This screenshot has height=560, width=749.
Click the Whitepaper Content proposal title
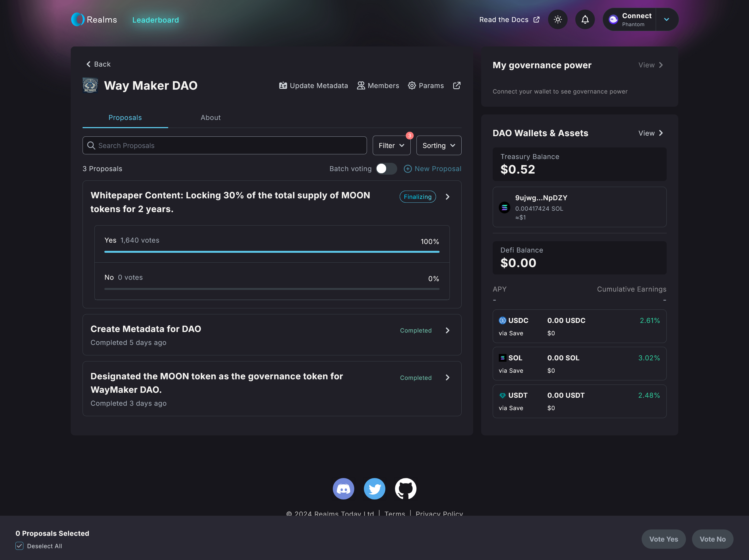click(x=230, y=202)
